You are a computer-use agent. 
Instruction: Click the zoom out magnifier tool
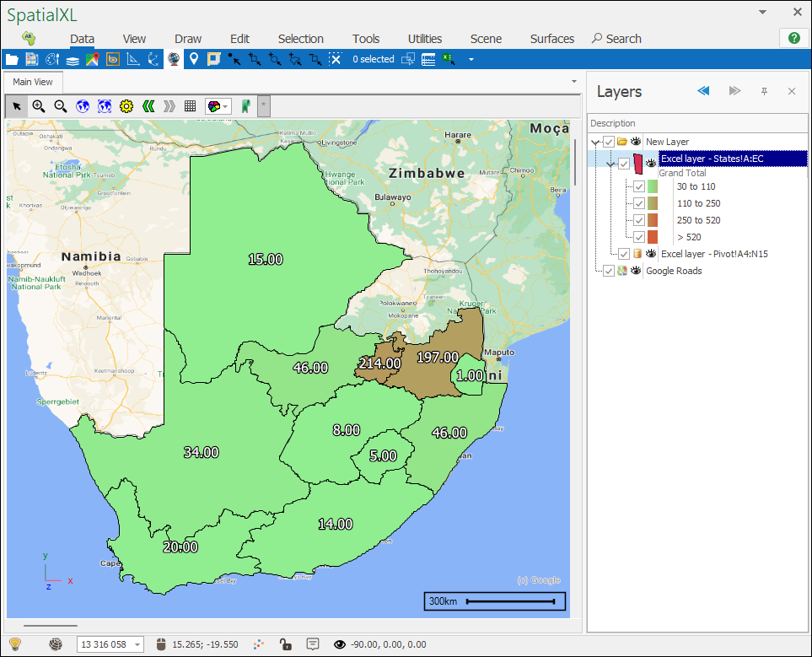click(x=61, y=106)
